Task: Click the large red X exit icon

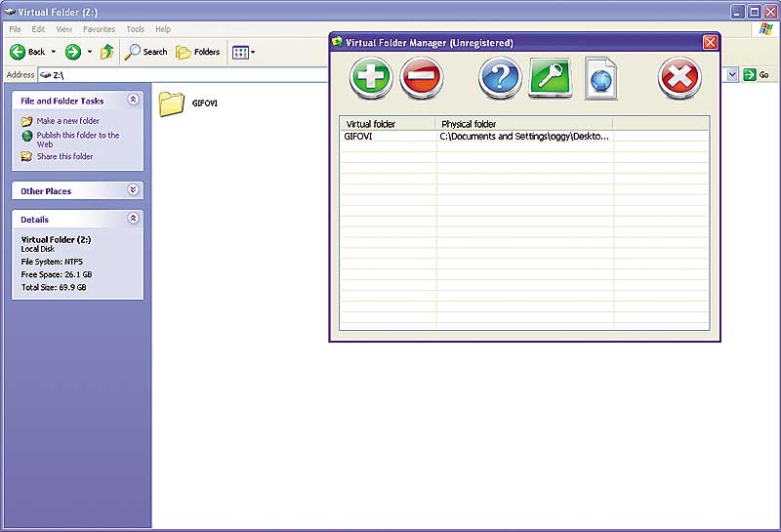Action: [x=679, y=78]
